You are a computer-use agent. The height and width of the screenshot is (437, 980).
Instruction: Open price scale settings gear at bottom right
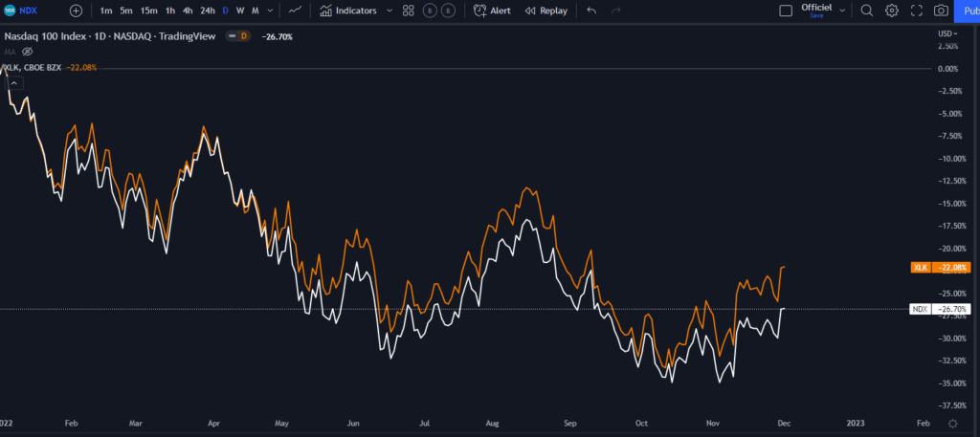[952, 424]
